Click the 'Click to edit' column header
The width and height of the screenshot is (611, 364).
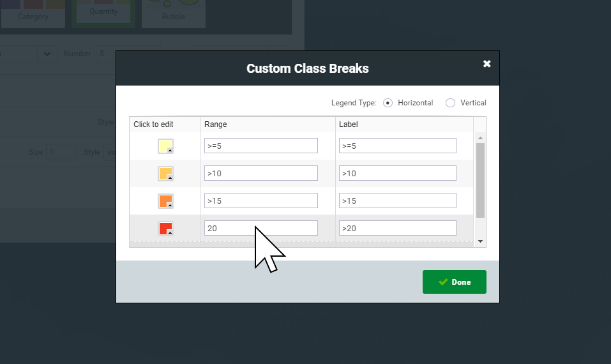tap(165, 125)
